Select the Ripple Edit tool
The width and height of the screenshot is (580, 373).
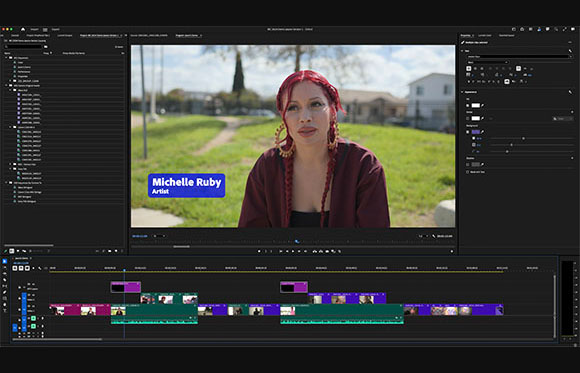(x=5, y=273)
